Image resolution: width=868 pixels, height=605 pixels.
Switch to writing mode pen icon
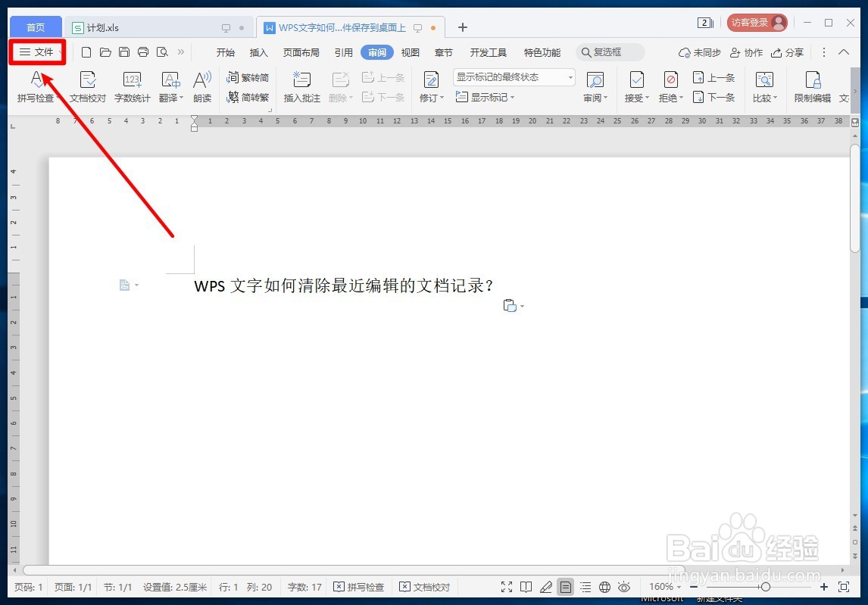546,587
